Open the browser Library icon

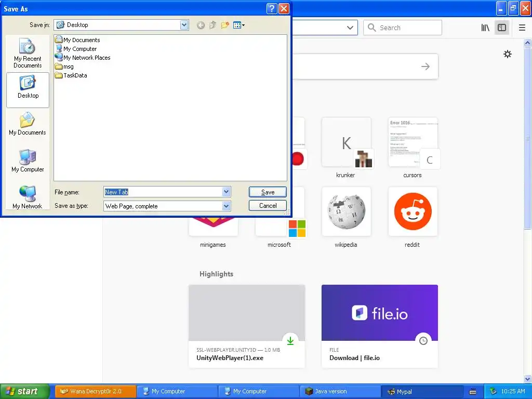point(485,28)
